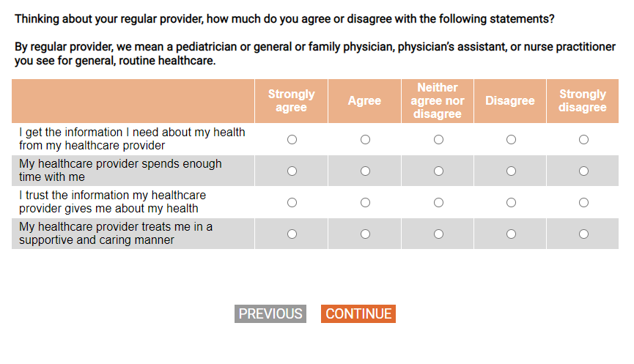Mark Strongly disagree for trust the information
Image resolution: width=634 pixels, height=364 pixels.
583,202
